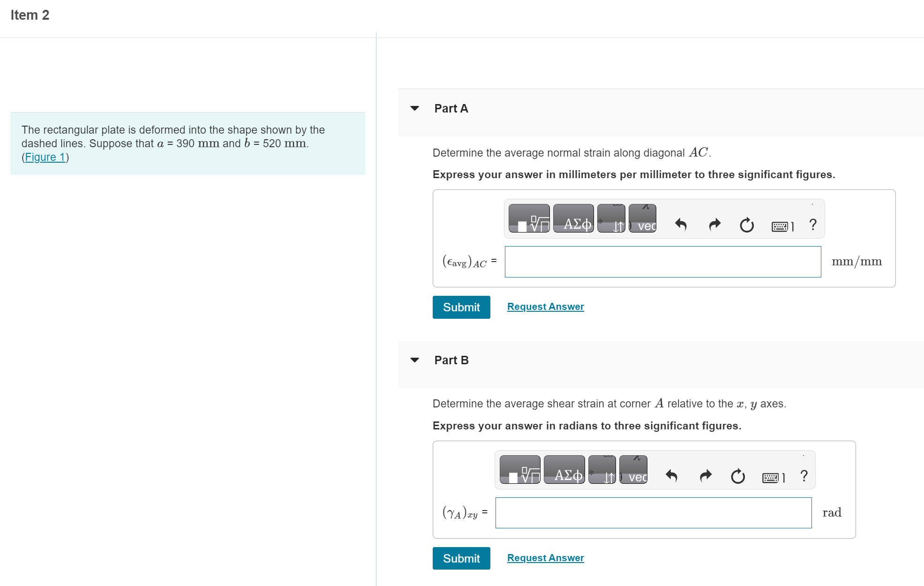The image size is (924, 586).
Task: Click Request Answer for Part B
Action: [x=545, y=558]
